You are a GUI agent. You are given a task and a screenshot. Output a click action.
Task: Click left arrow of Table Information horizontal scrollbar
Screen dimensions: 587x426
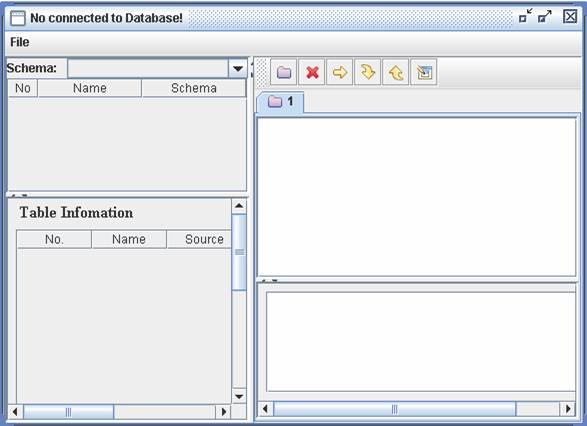[x=15, y=412]
